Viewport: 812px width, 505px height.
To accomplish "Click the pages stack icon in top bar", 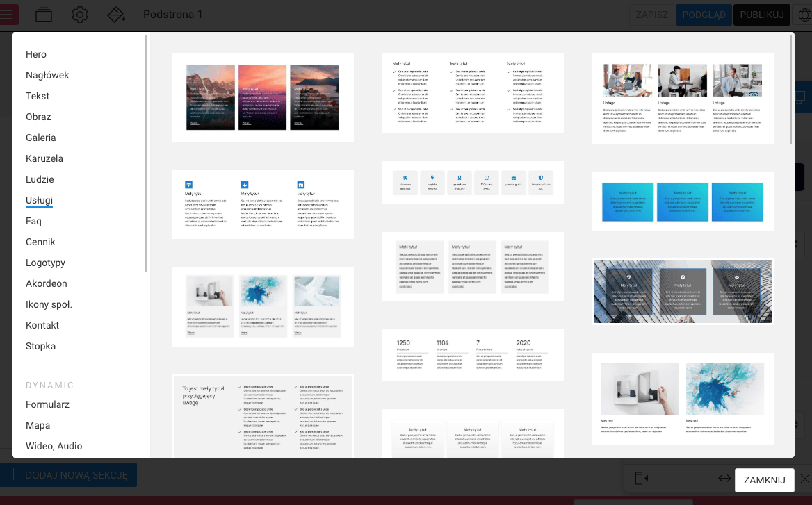I will [44, 15].
